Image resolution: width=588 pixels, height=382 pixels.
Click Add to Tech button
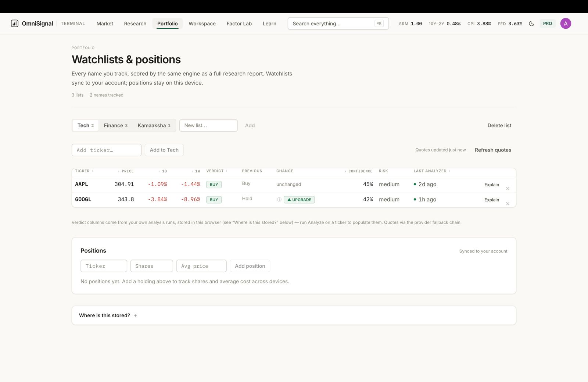tap(164, 150)
